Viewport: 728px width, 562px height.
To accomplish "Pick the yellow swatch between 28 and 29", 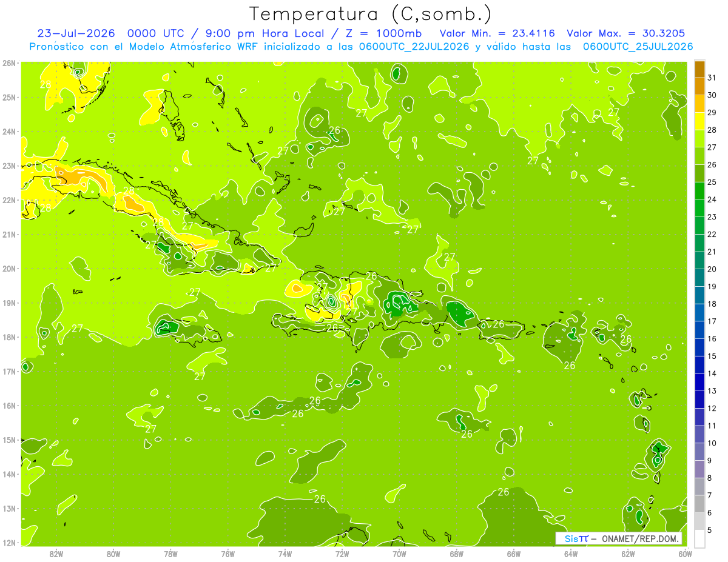I will [x=699, y=121].
